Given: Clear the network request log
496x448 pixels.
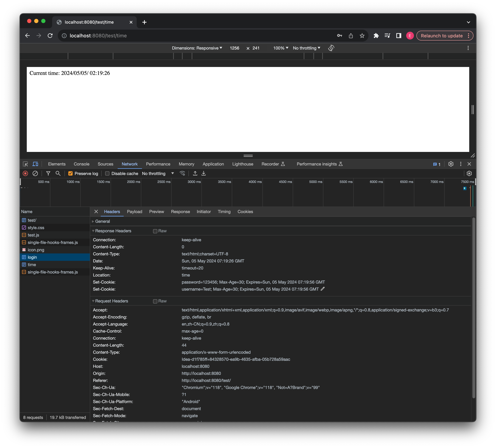Looking at the screenshot, I should pos(35,174).
